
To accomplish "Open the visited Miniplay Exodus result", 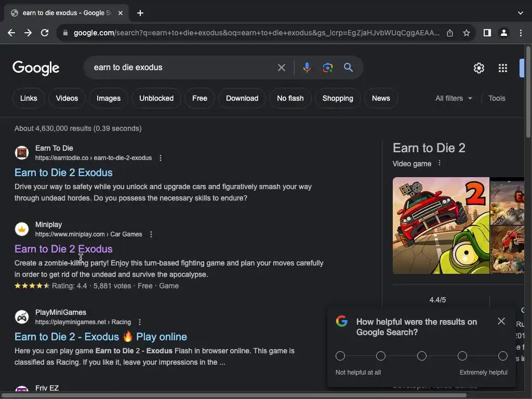I will coord(63,249).
